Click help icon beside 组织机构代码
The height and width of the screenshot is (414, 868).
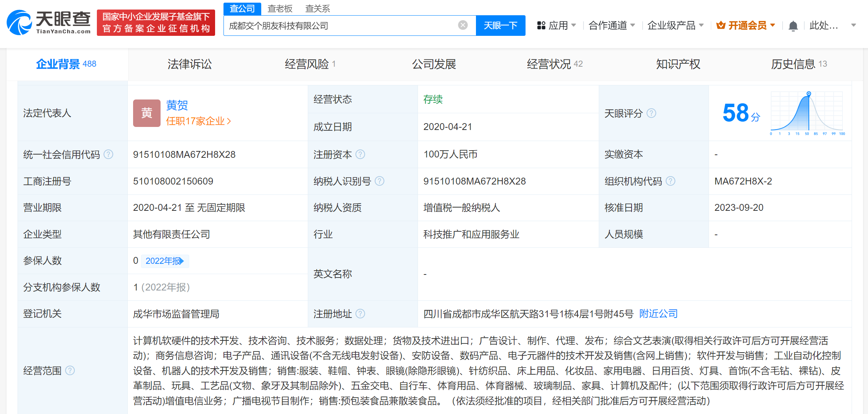pos(670,181)
